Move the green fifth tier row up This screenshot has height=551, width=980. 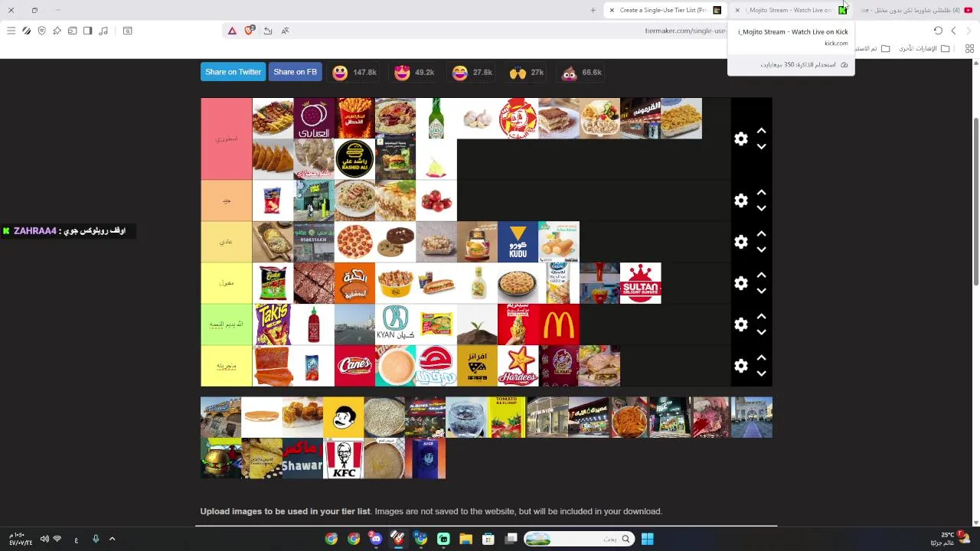tap(761, 317)
